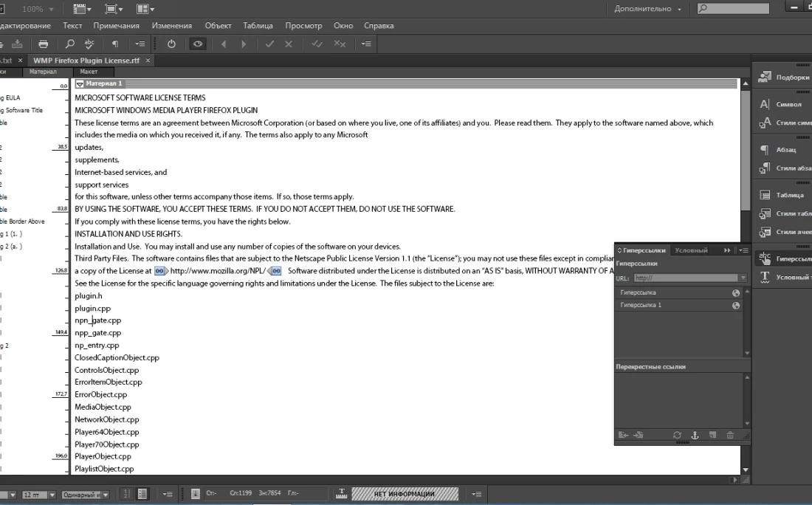Open the Find magnifier tool
Image resolution: width=812 pixels, height=505 pixels.
click(x=70, y=44)
